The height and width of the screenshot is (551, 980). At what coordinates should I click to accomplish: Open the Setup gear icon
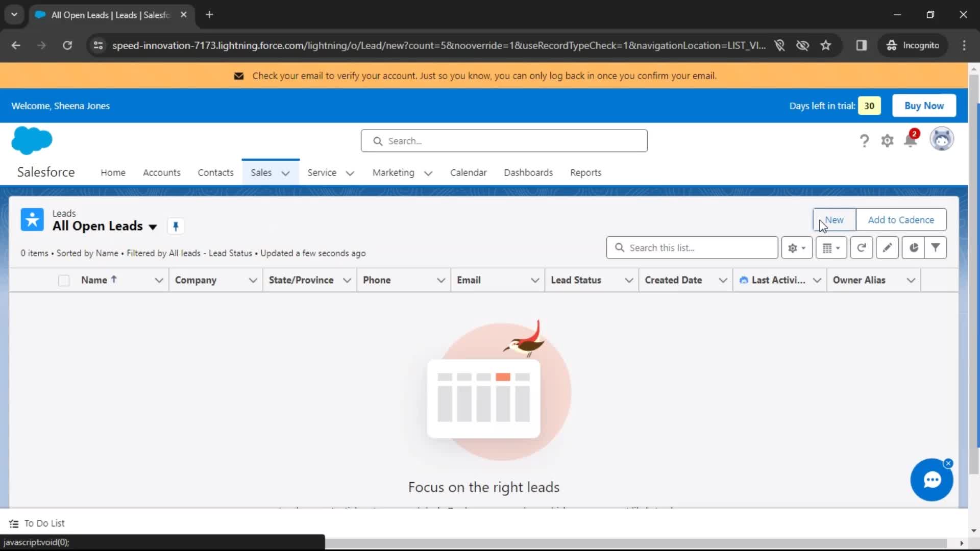(x=888, y=141)
